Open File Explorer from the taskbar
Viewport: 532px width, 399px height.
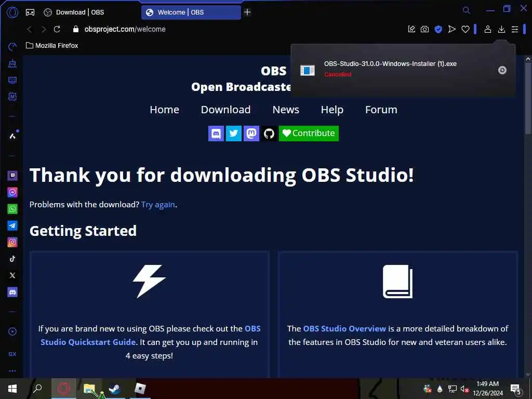(x=89, y=389)
